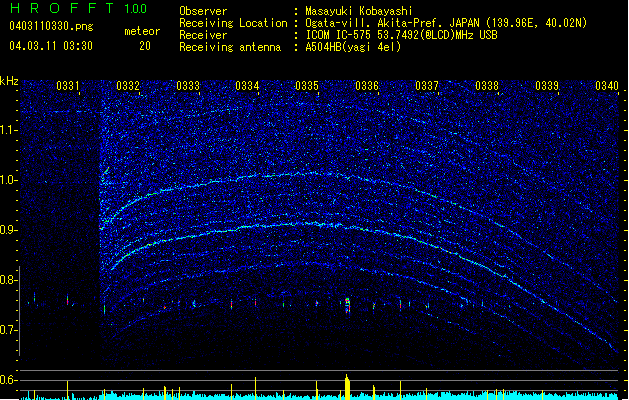Click the observer name Masayuki Kobayashi
Image resolution: width=629 pixels, height=400 pixels.
(x=359, y=11)
